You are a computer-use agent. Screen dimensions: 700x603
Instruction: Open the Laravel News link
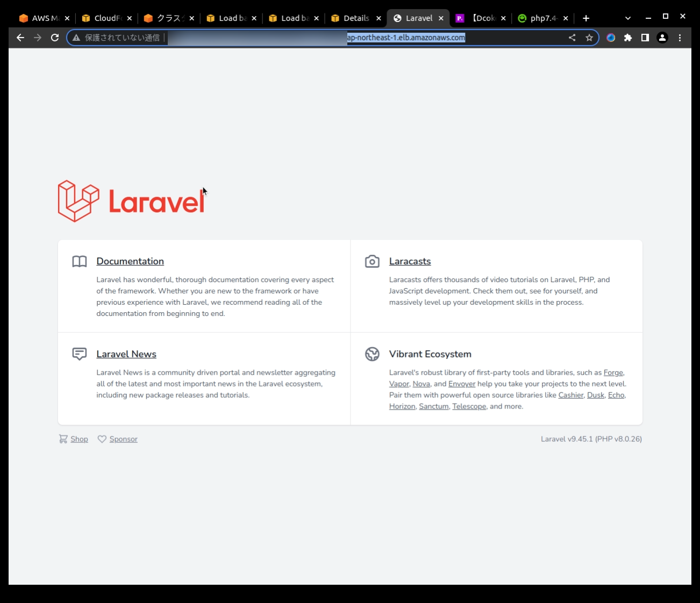click(126, 354)
